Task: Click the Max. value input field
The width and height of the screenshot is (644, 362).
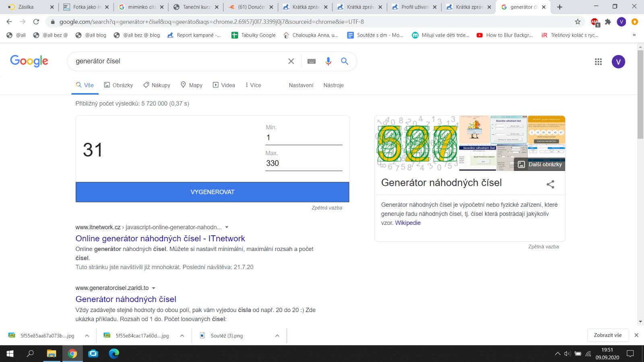Action: click(x=303, y=163)
